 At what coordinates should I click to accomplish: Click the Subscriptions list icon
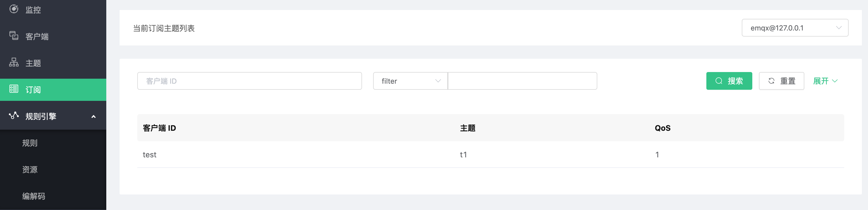point(14,89)
